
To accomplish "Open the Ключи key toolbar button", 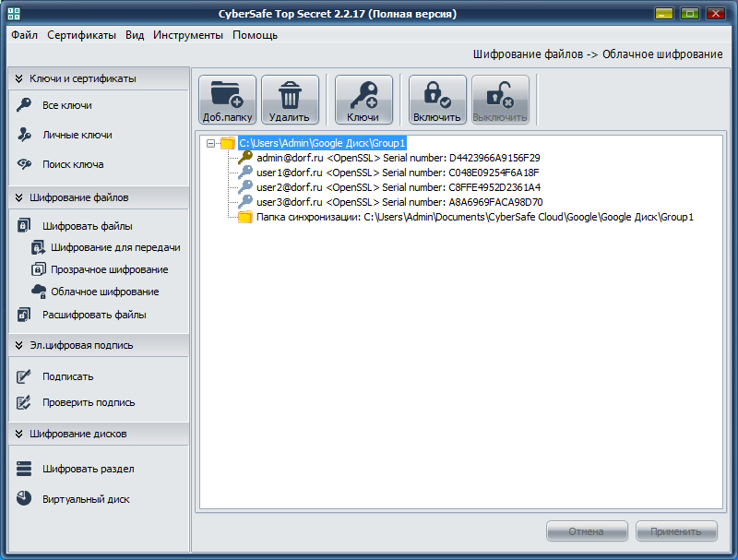I will (363, 100).
